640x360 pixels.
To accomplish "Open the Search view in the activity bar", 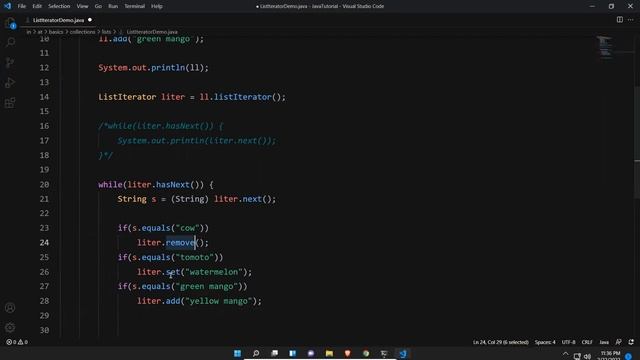I will 10,42.
